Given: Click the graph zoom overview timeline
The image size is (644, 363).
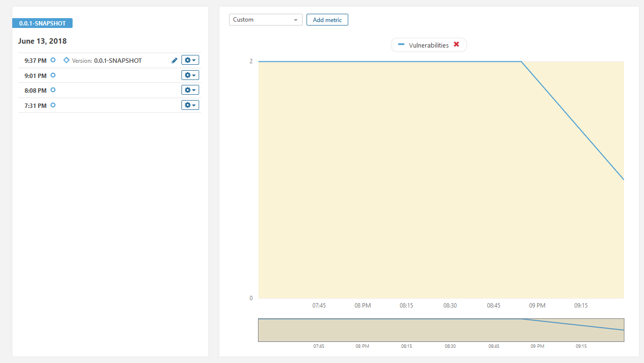Looking at the screenshot, I should tap(440, 330).
